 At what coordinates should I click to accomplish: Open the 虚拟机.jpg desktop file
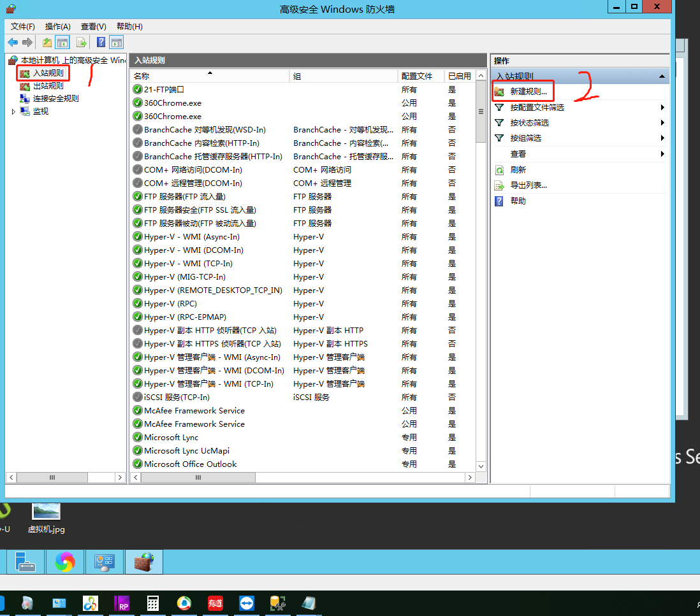pos(46,519)
